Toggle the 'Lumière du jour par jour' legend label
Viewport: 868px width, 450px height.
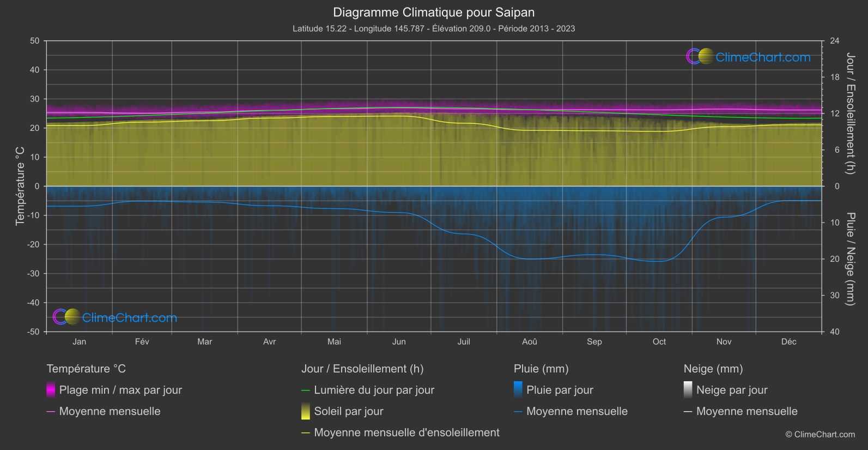(374, 390)
